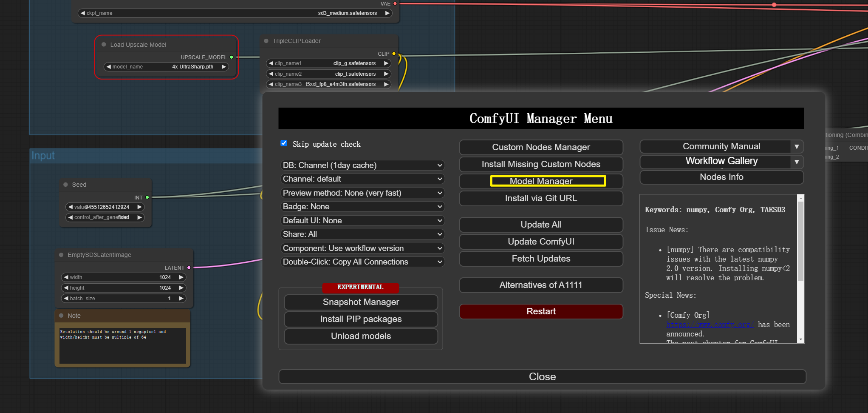Open the Badge: None dropdown
This screenshot has width=868, height=413.
362,207
